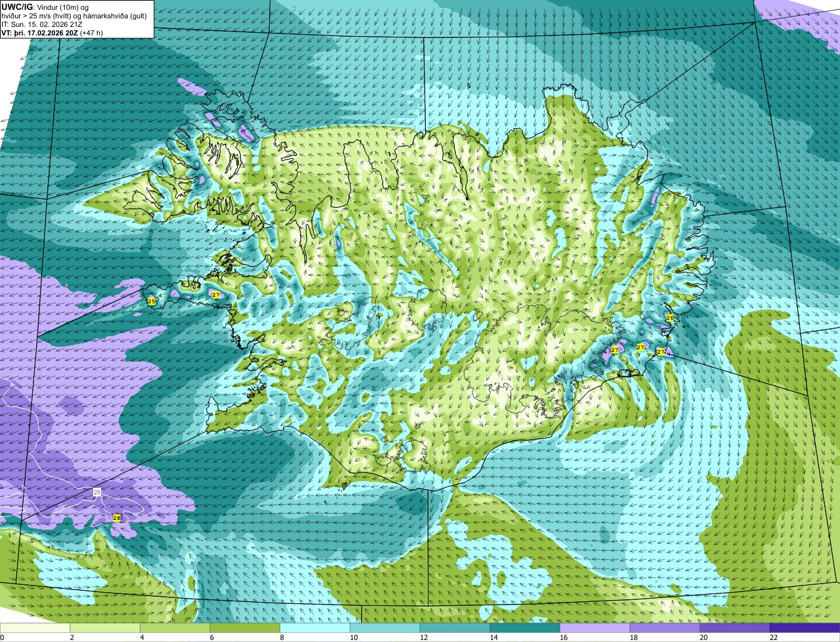This screenshot has width=840, height=642.
Task: Click the 12–14 m/s teal legend swatch
Action: pos(455,628)
